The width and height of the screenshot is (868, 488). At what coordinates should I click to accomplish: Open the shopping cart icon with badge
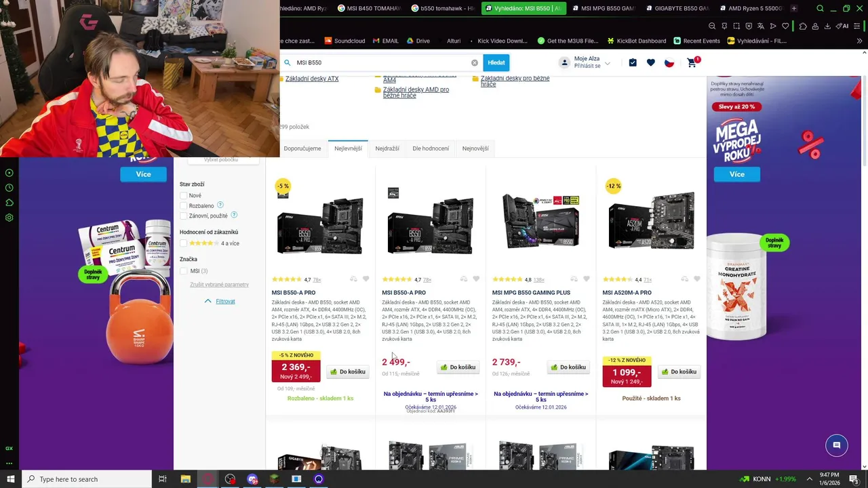(x=692, y=62)
